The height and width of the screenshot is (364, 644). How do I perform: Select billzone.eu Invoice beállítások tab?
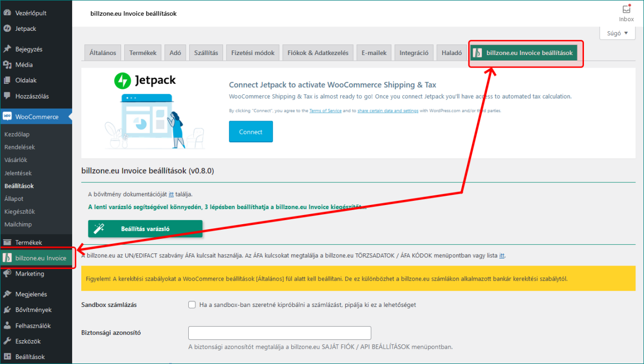(x=524, y=53)
